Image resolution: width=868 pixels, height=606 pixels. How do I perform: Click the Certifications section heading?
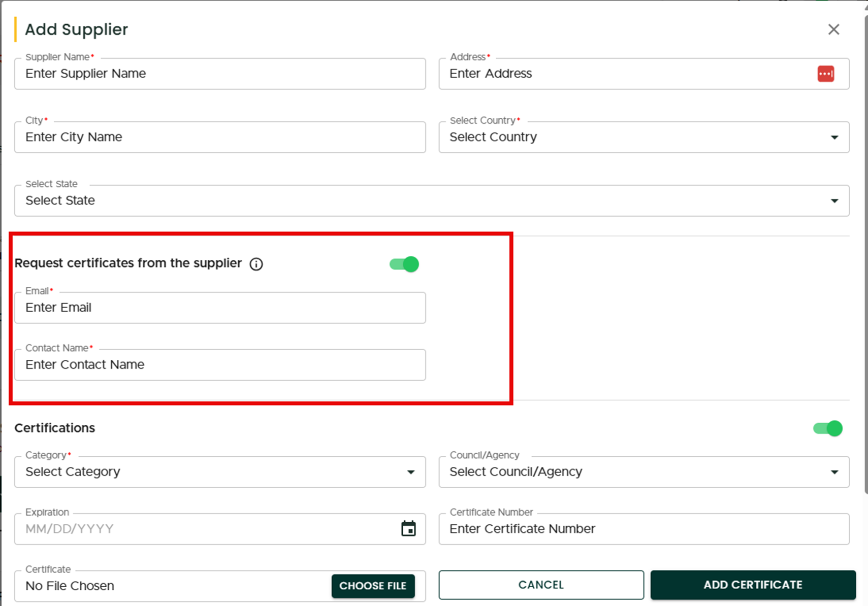click(55, 428)
